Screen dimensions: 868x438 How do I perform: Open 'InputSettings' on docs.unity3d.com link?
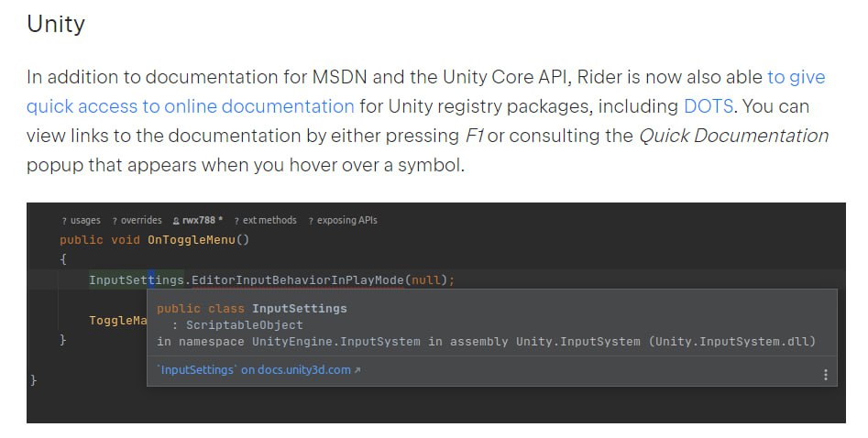tap(255, 369)
